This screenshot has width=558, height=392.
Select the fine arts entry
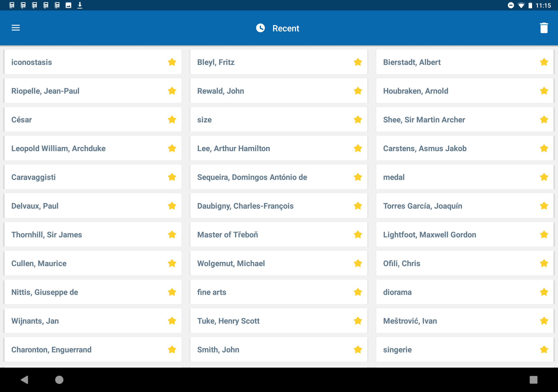coord(279,292)
